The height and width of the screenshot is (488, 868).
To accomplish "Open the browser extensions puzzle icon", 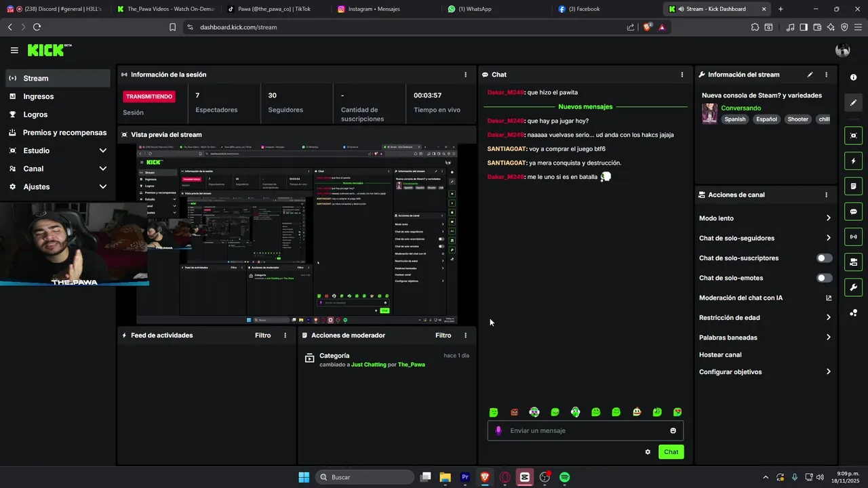I will click(755, 27).
